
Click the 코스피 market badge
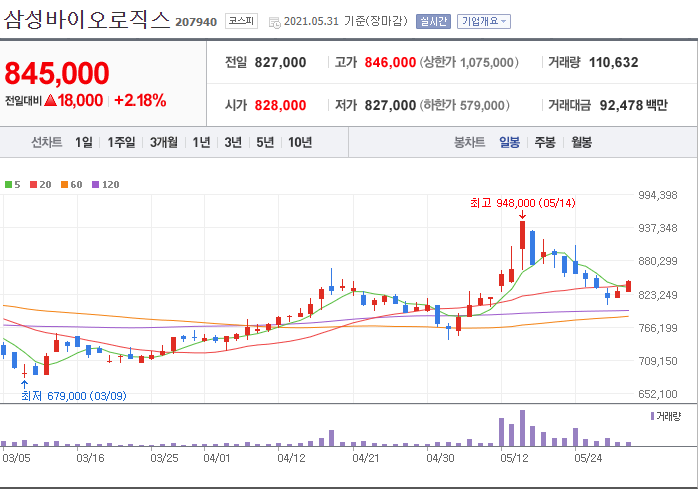pos(241,21)
